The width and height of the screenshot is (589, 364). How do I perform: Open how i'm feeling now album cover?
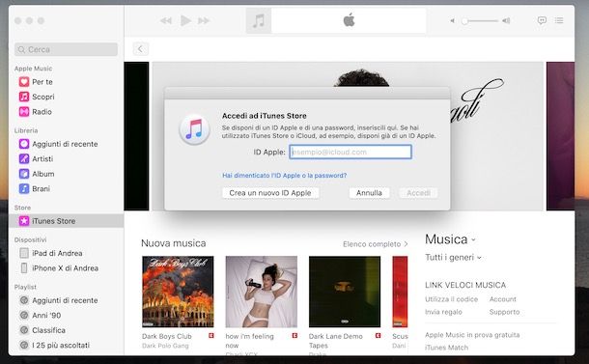point(261,292)
